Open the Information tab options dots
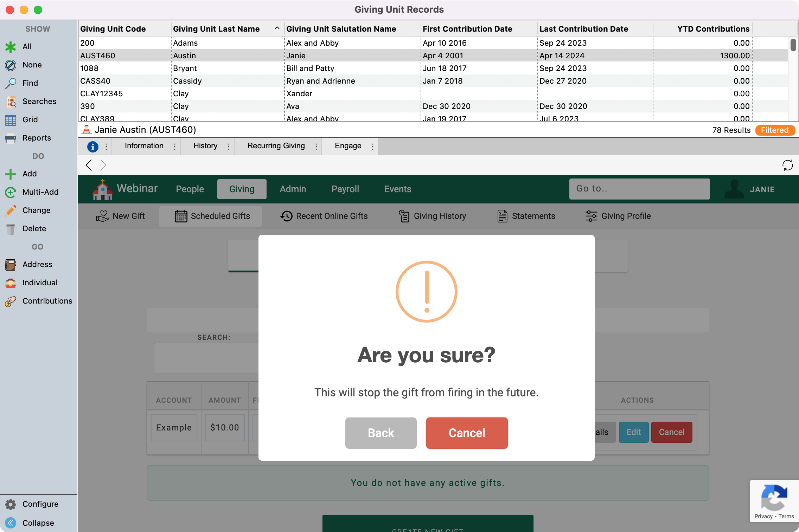Image resolution: width=799 pixels, height=532 pixels. [175, 147]
